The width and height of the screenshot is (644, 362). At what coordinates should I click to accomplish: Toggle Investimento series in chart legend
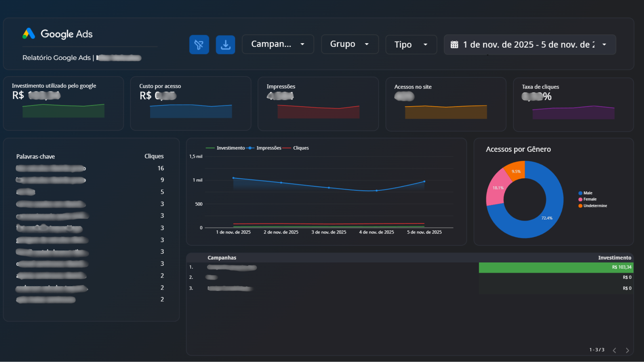(x=230, y=148)
